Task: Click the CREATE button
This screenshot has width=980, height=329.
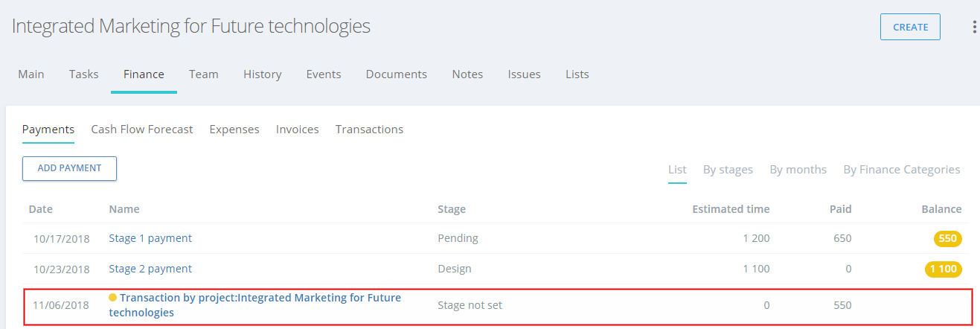Action: pos(910,27)
